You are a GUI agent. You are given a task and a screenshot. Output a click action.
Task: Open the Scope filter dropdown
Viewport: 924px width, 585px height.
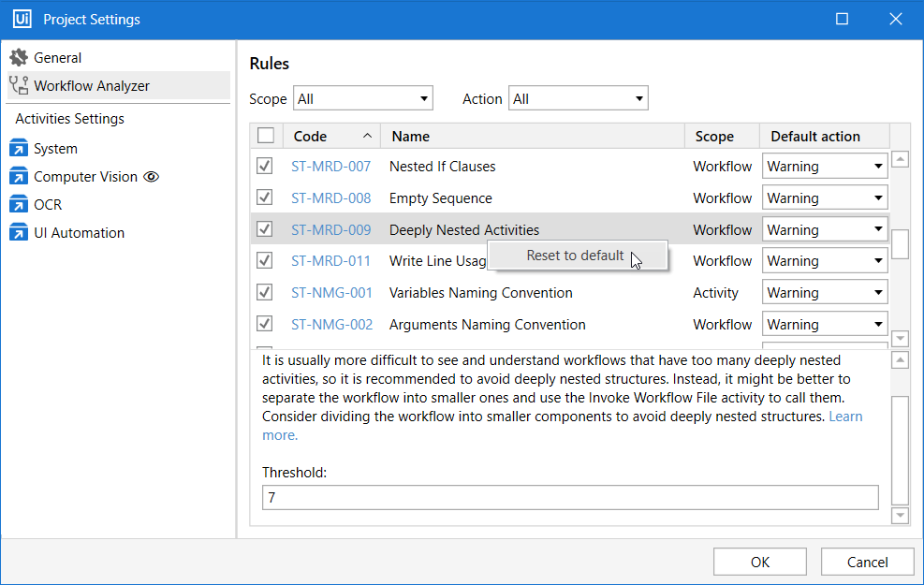pos(363,99)
